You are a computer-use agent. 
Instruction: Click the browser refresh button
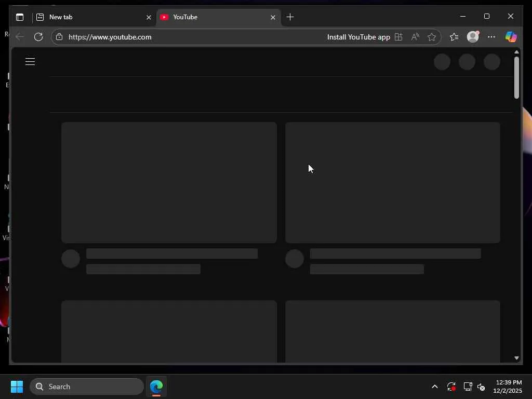tap(38, 37)
